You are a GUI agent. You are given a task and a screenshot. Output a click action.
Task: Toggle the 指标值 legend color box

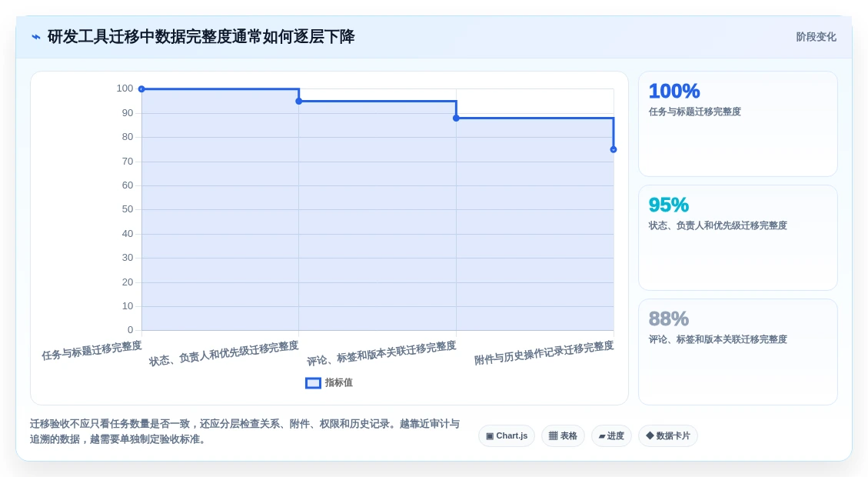pos(314,383)
